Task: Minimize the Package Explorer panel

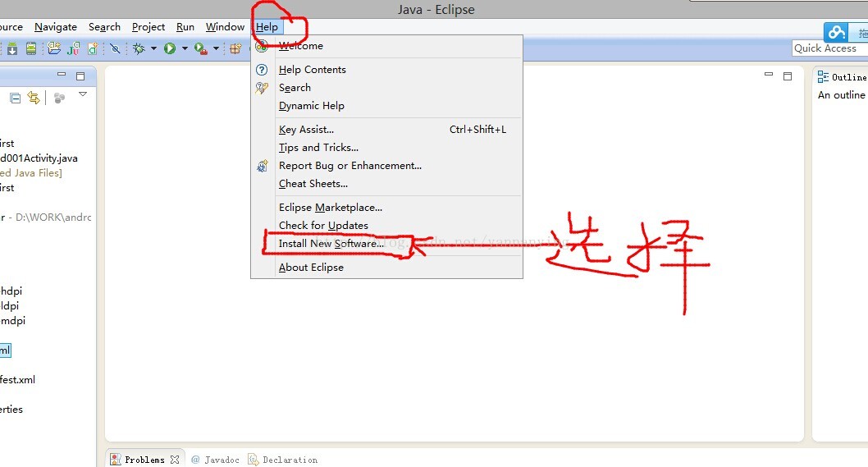Action: (x=62, y=74)
